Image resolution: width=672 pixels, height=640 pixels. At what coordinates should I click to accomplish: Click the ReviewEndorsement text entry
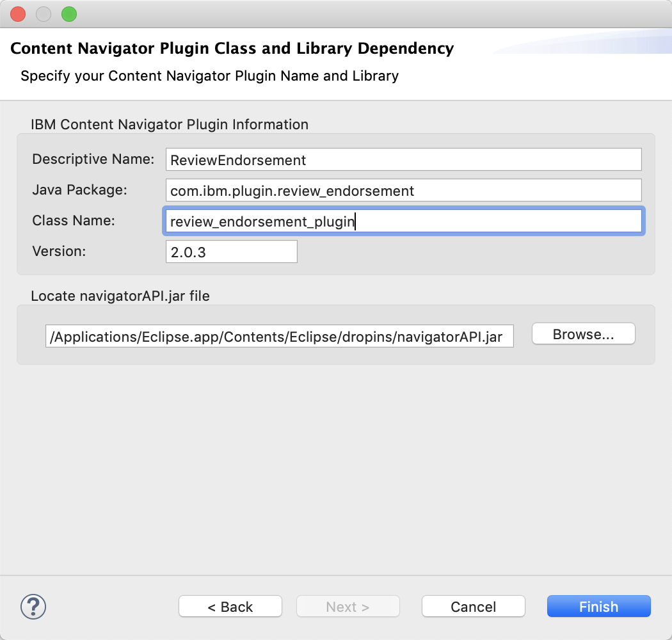coord(237,160)
